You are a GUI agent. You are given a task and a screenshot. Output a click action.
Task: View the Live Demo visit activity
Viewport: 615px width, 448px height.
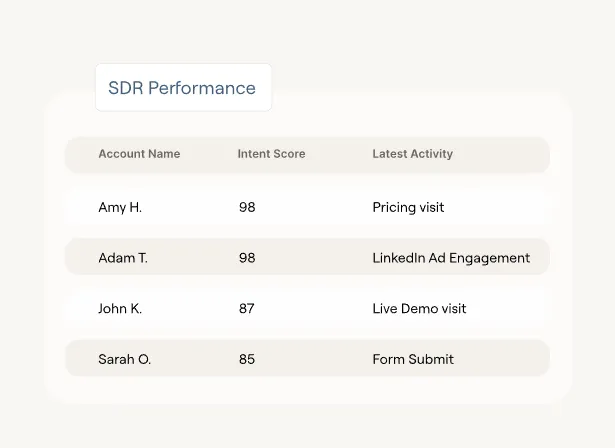(x=419, y=308)
